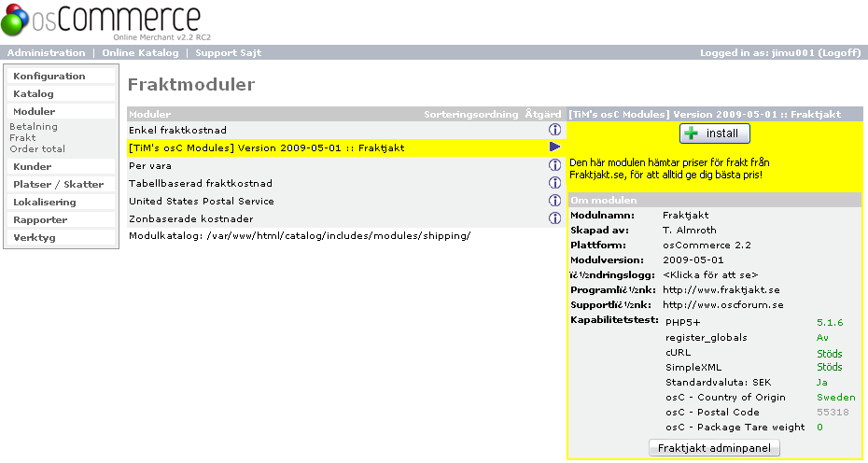
Task: Expand the Kunder sidebar section
Action: 61,166
